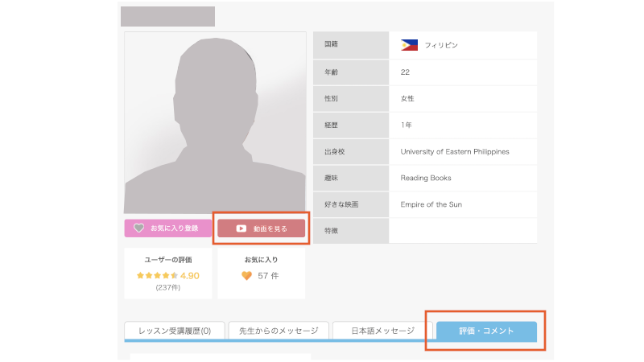Click the 女性 gender value

(407, 98)
